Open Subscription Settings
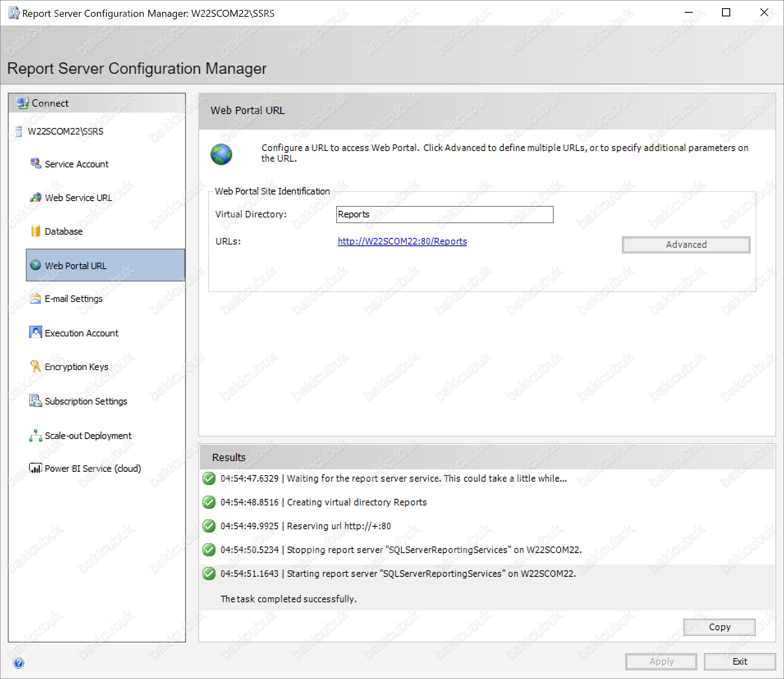Image resolution: width=784 pixels, height=679 pixels. point(86,401)
